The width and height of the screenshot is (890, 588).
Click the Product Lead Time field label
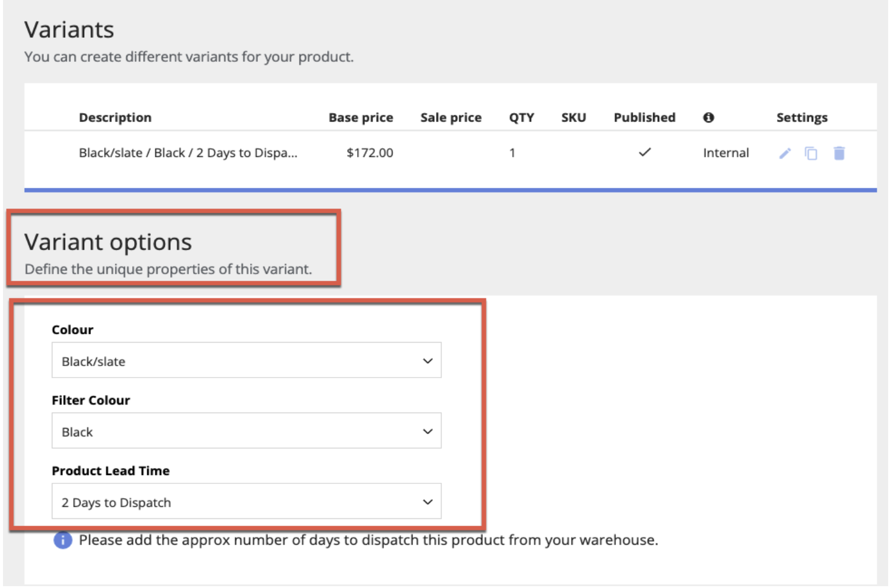pos(111,470)
